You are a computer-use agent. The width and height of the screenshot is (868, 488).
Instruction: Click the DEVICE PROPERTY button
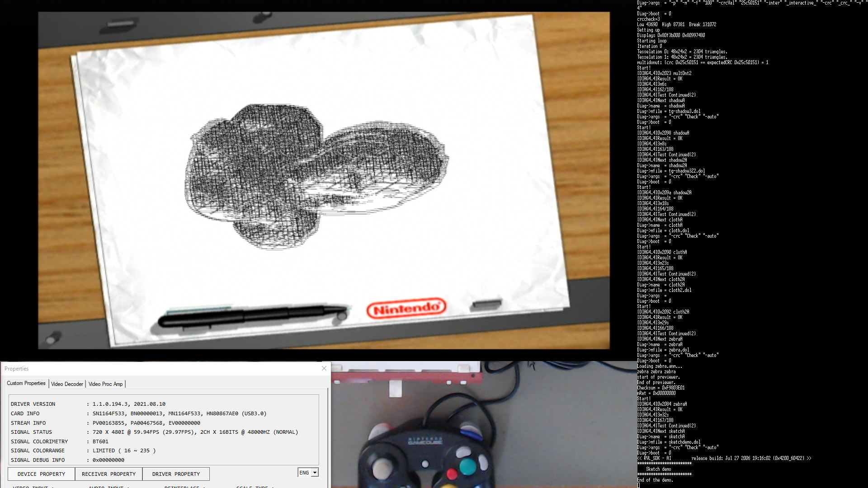pyautogui.click(x=41, y=474)
